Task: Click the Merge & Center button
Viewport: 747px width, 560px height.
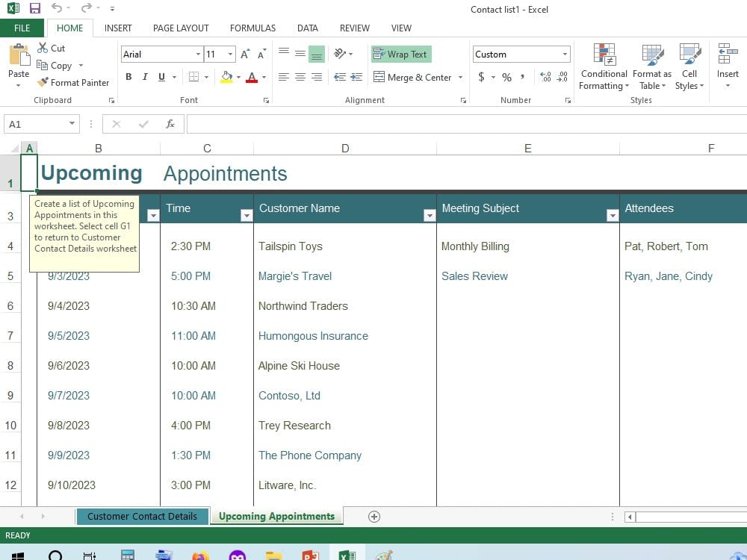Action: pos(412,77)
